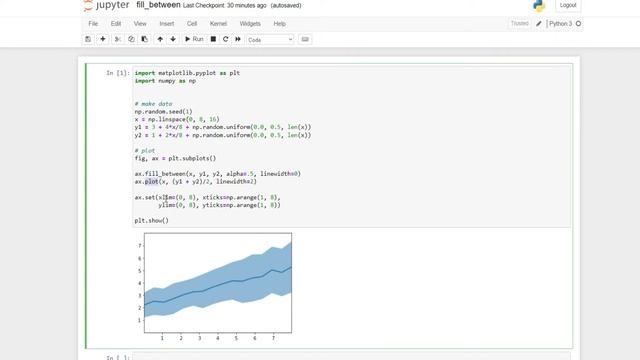Viewport: 640px width, 360px height.
Task: Click the ax.plot code line
Action: pos(196,182)
